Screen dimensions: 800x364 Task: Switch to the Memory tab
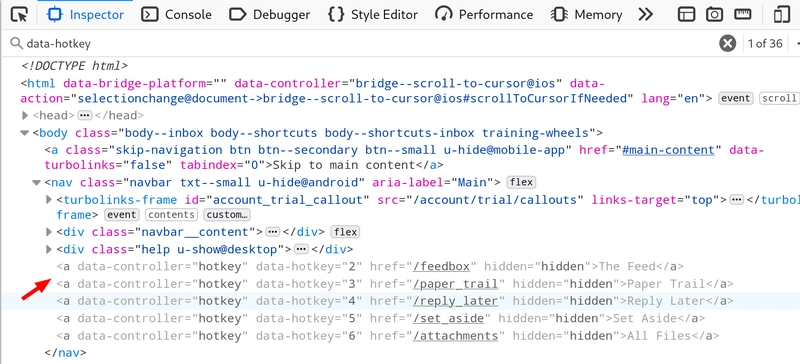point(586,15)
